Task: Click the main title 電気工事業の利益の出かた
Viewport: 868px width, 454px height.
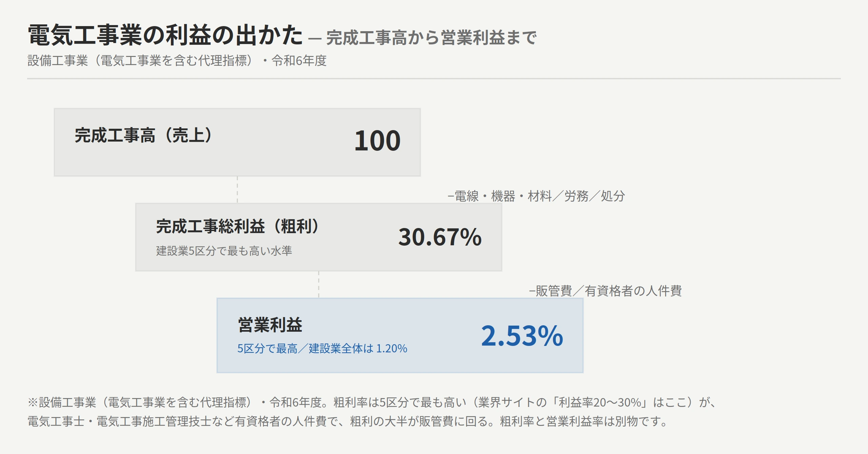Action: point(165,35)
